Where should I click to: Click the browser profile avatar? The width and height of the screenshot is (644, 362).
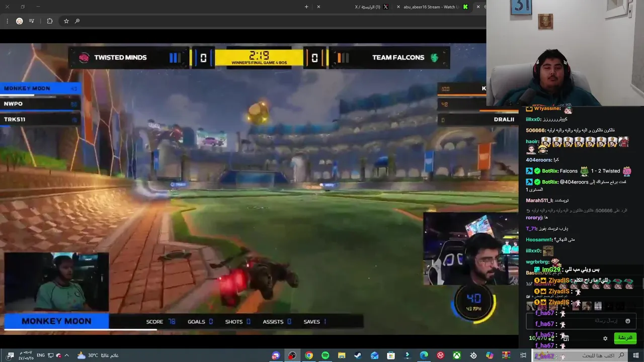pyautogui.click(x=19, y=21)
